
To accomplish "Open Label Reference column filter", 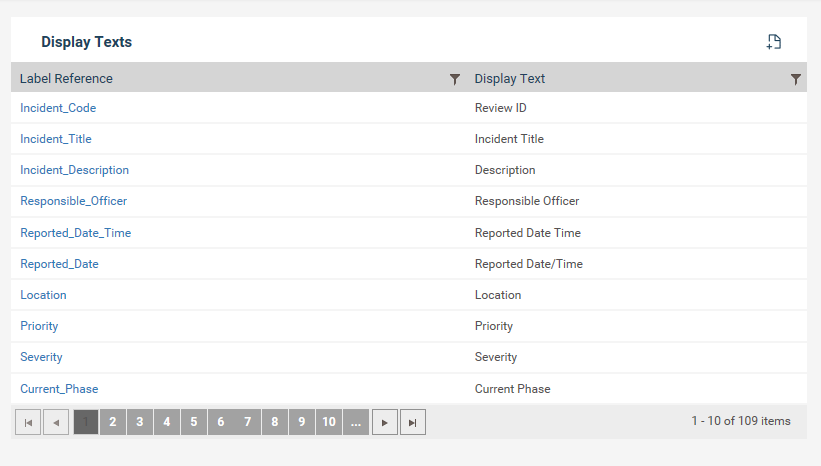I will [454, 79].
